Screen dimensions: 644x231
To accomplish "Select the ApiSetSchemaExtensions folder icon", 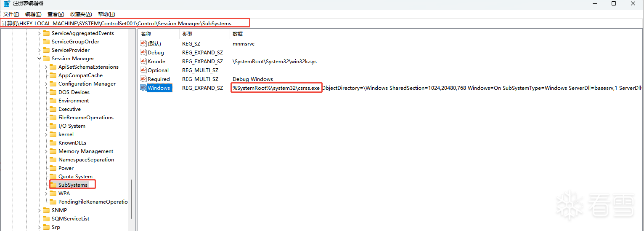I will 53,67.
